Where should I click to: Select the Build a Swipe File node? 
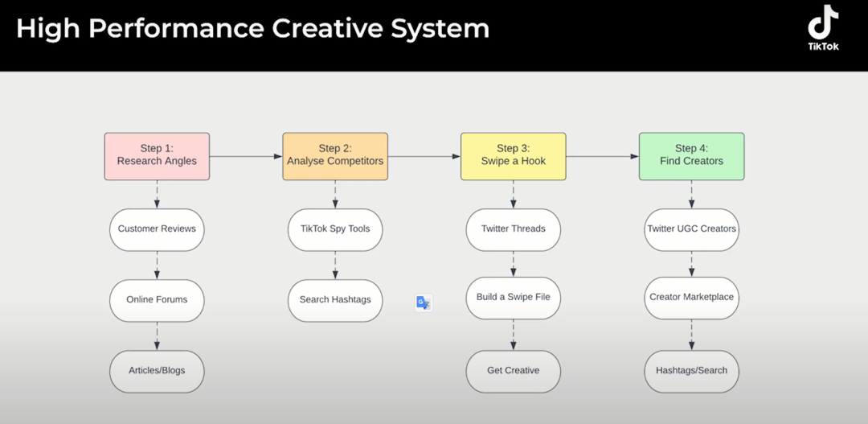(513, 298)
